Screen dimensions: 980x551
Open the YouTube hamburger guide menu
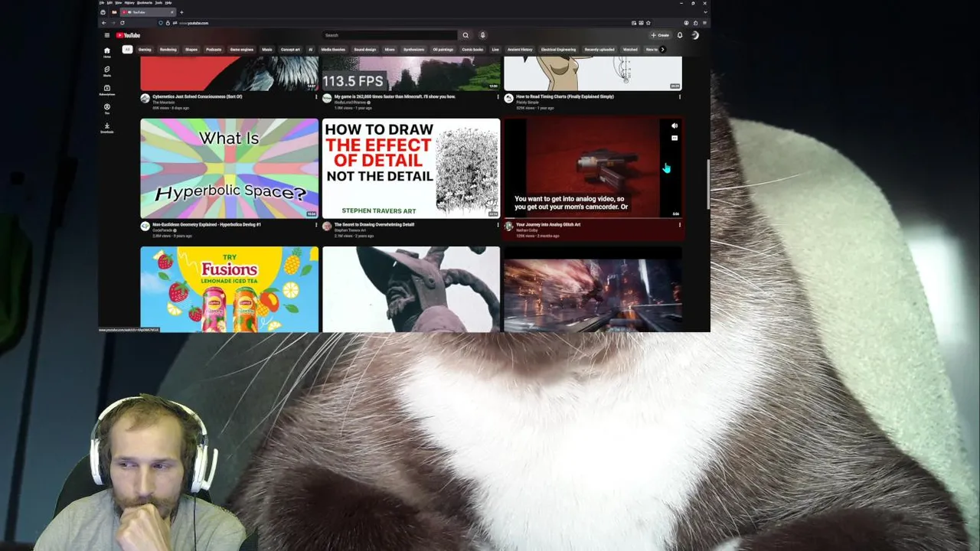pyautogui.click(x=107, y=35)
